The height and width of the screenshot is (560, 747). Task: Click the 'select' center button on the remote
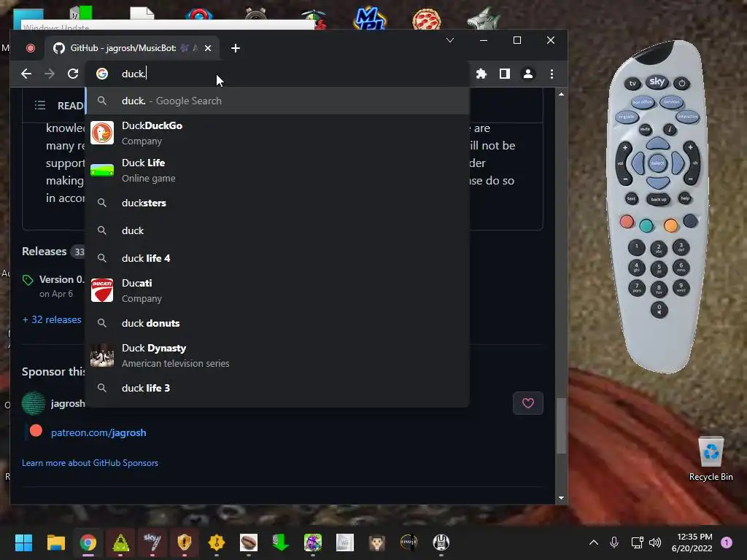click(657, 163)
